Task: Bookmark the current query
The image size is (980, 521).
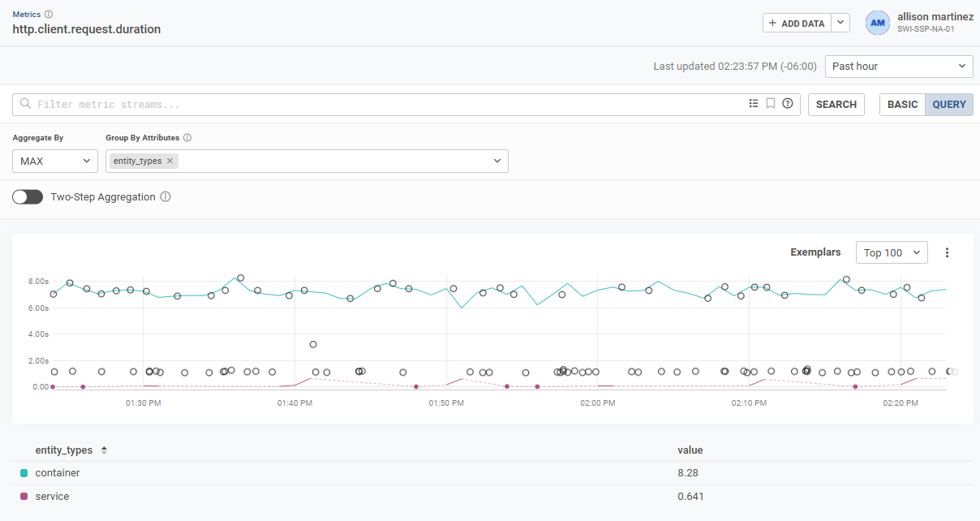Action: (x=770, y=104)
